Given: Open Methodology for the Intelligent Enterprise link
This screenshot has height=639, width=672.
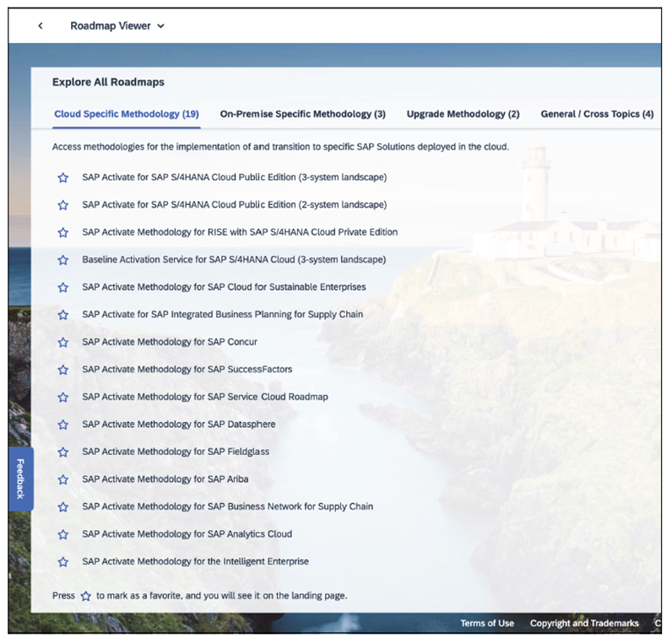Looking at the screenshot, I should 195,561.
